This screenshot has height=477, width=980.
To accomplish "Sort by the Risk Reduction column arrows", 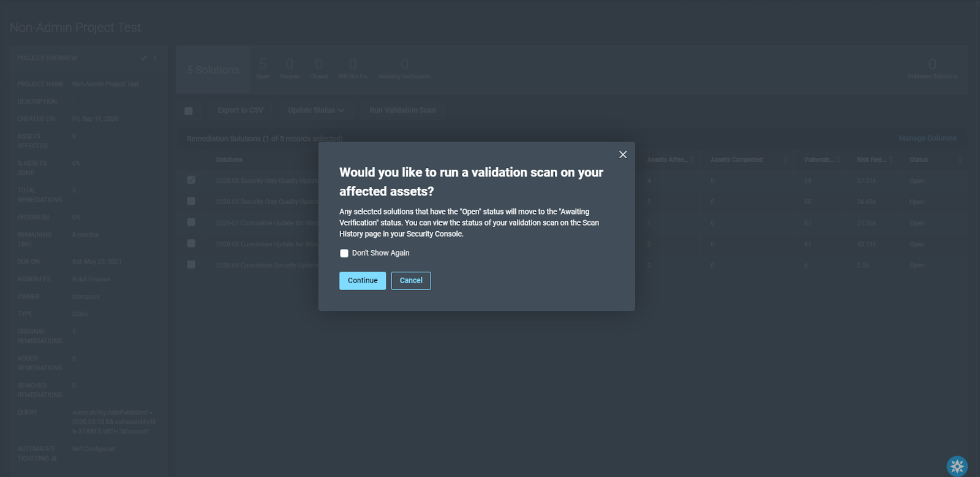I will [x=891, y=160].
